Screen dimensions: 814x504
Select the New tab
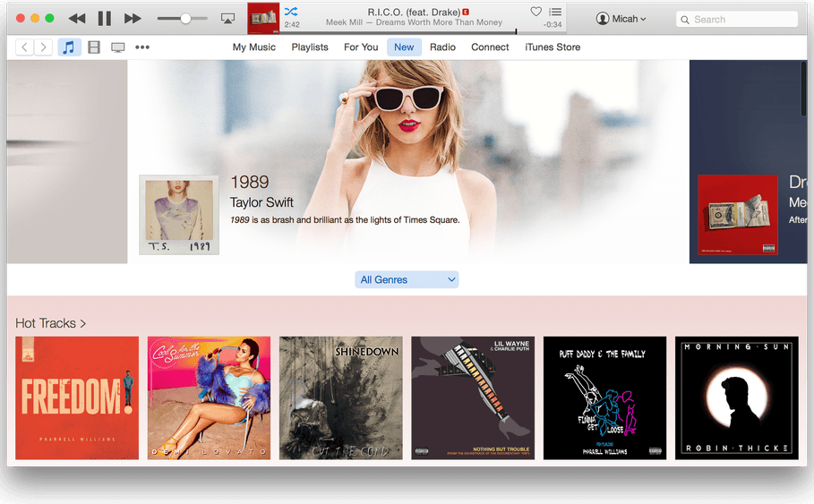404,47
